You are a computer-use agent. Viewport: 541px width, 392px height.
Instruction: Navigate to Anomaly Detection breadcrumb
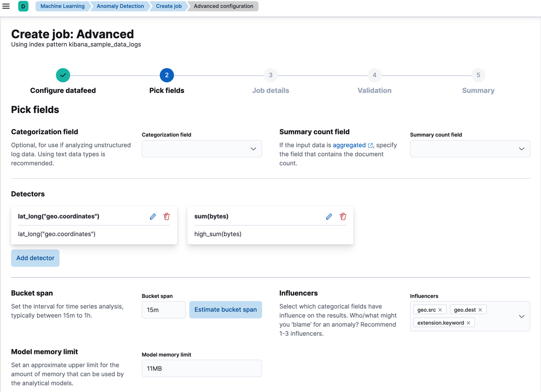(120, 6)
